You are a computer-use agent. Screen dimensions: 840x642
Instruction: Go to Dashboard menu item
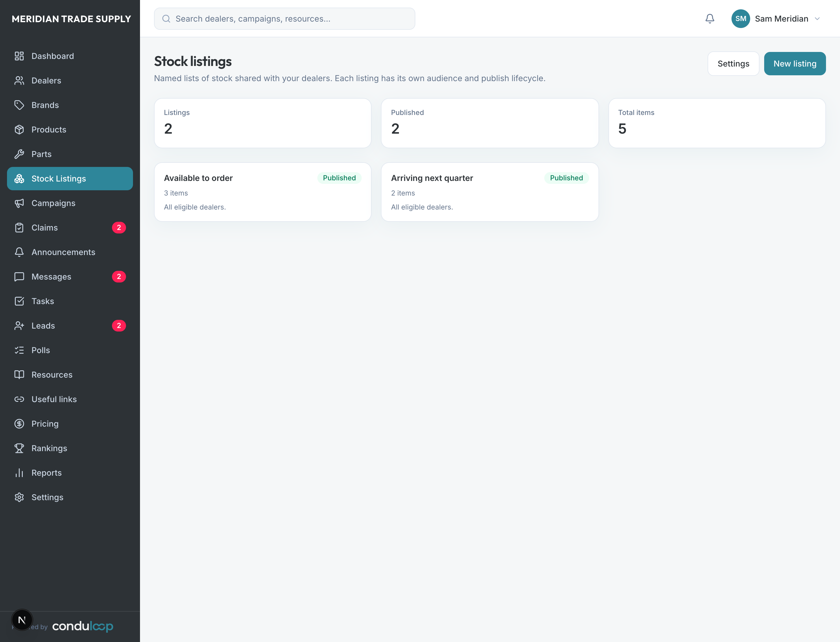[x=70, y=56]
